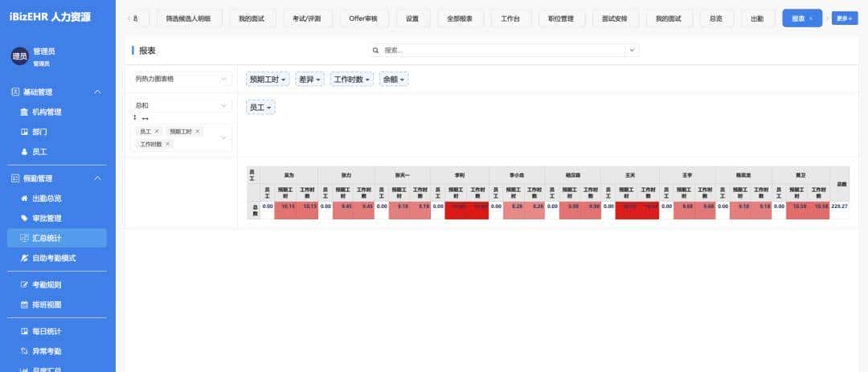Click the 张力 column header

coord(346,175)
